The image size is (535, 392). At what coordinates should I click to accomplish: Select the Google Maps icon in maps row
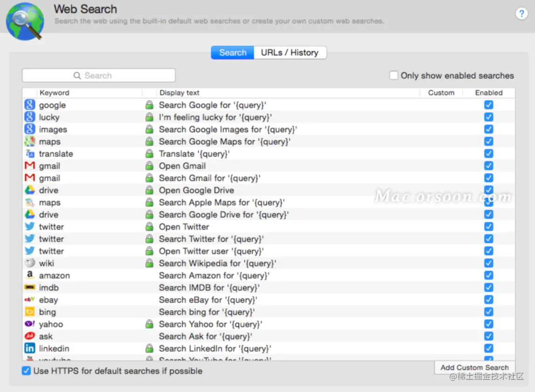tap(30, 141)
